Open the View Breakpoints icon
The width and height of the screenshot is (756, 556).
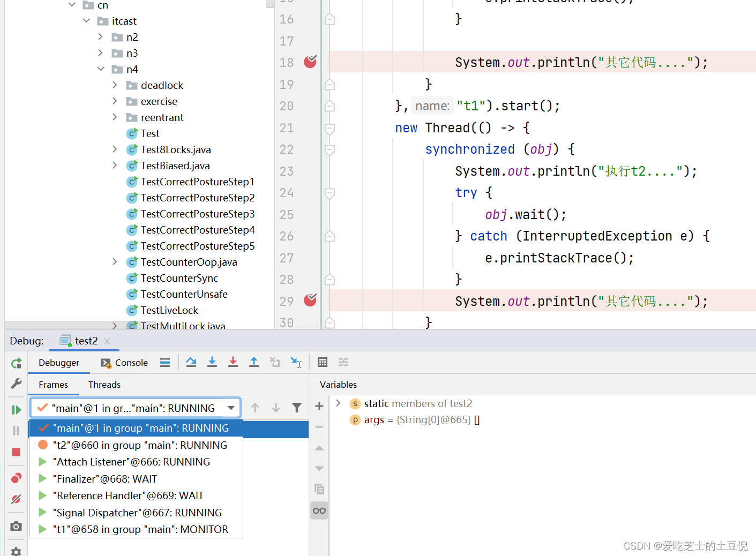point(17,478)
